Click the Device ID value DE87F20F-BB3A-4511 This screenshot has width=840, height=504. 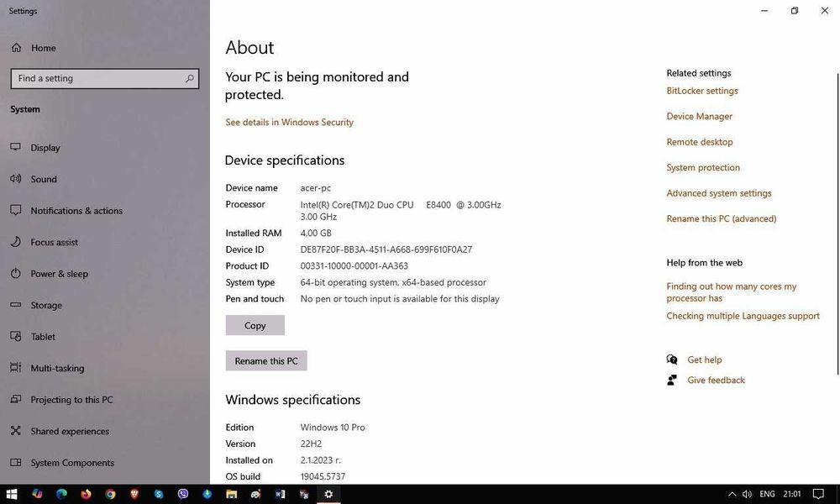pyautogui.click(x=386, y=249)
